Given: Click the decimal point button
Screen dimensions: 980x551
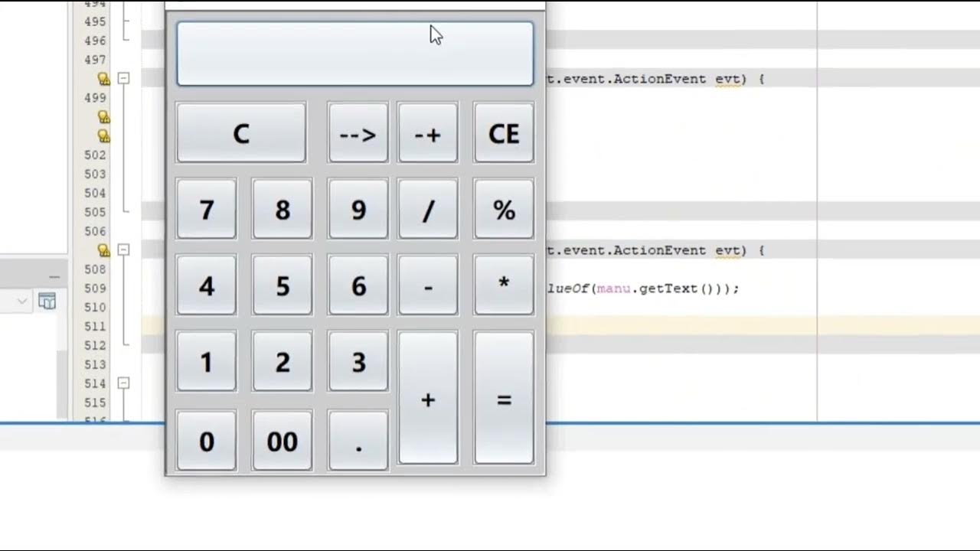Looking at the screenshot, I should pyautogui.click(x=358, y=440).
